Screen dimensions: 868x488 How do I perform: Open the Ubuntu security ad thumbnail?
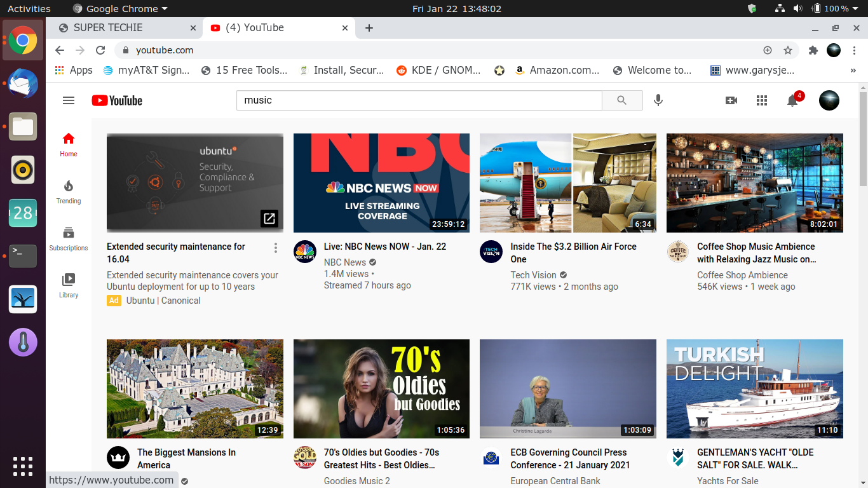coord(195,183)
